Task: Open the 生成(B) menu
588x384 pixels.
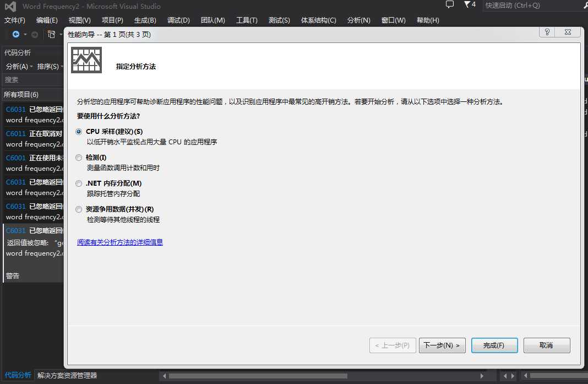Action: click(145, 20)
